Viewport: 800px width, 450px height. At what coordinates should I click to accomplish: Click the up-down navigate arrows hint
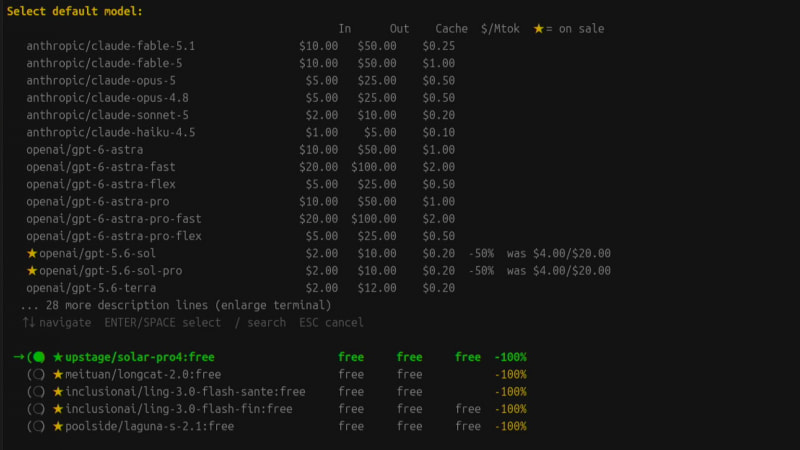[29, 322]
